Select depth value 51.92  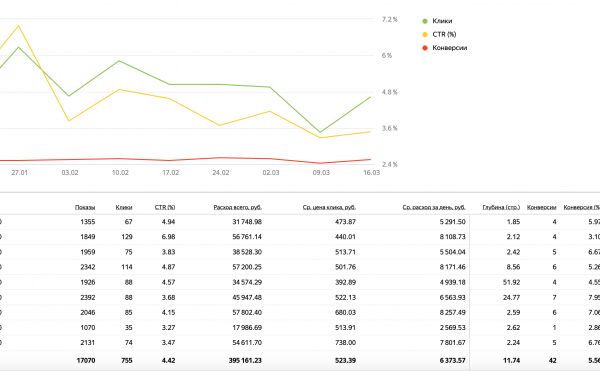512,282
